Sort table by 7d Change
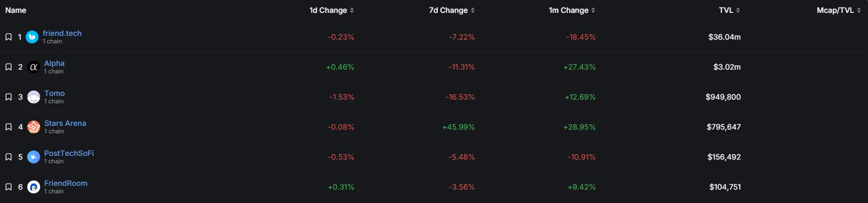This screenshot has width=868, height=203. (452, 10)
